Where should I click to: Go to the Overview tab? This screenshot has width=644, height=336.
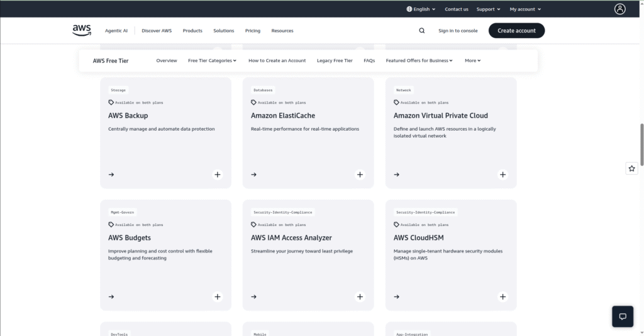coord(166,60)
